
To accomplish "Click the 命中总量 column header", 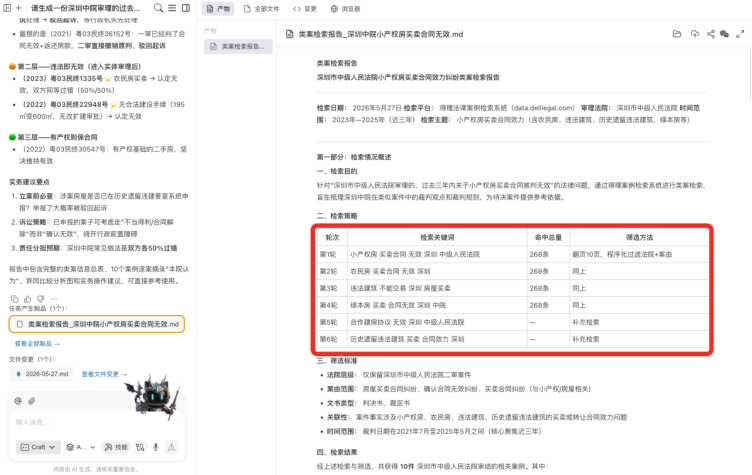I will (548, 237).
